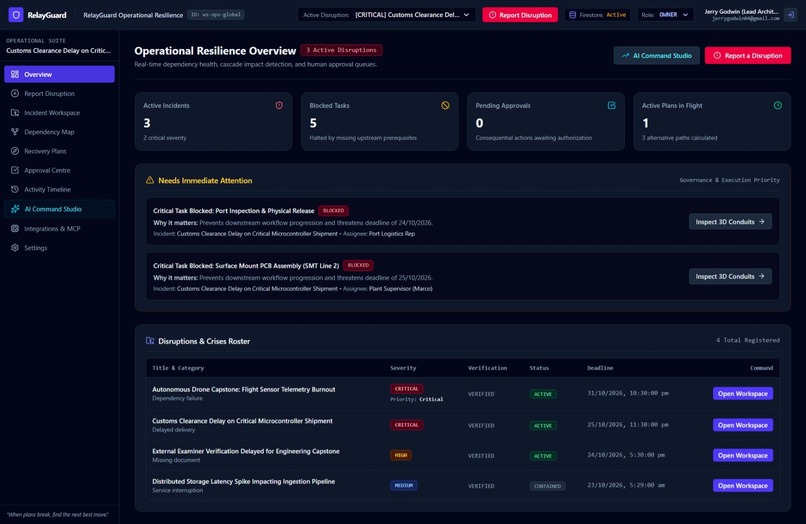Click the 3 Active Disruptions badge

pyautogui.click(x=341, y=50)
